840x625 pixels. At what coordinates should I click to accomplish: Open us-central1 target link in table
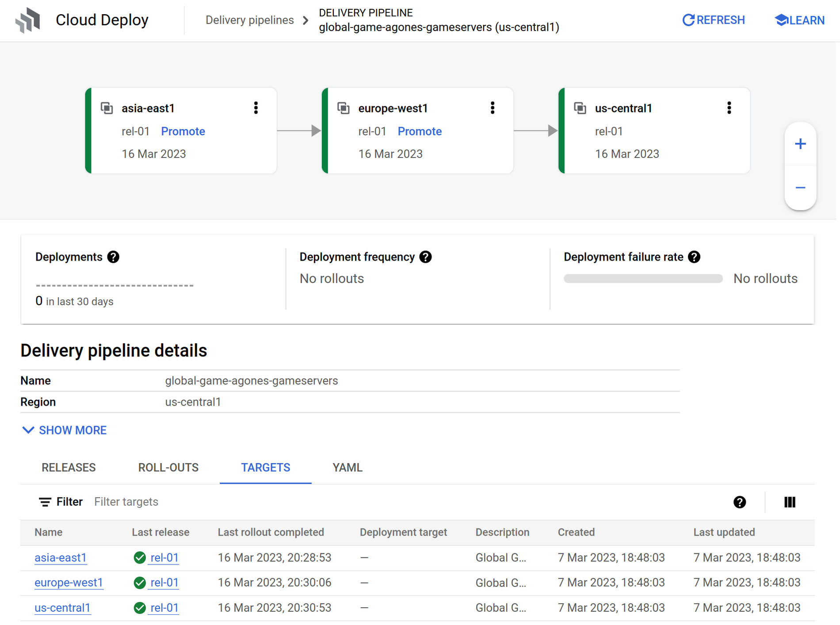point(62,608)
